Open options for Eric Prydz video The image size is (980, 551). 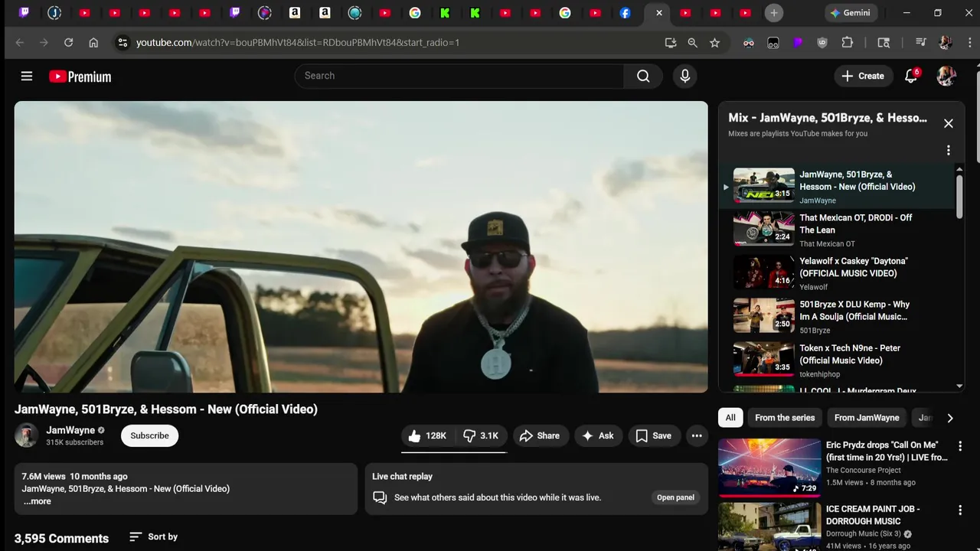pos(960,445)
